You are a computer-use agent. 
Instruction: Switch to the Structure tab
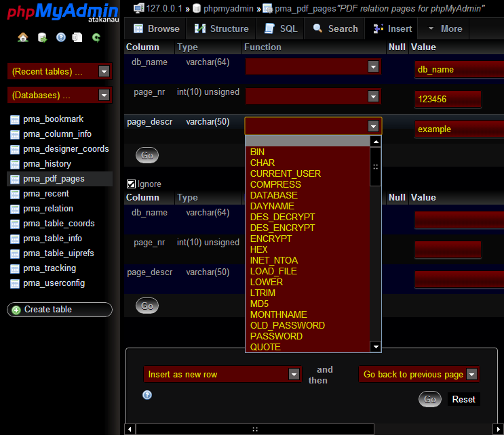(221, 28)
